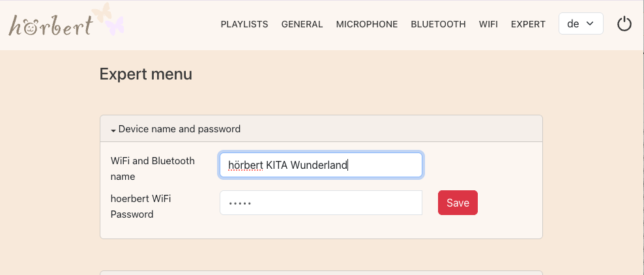The width and height of the screenshot is (644, 275).
Task: Click the WiFi and Bluetooth name label
Action: point(153,168)
